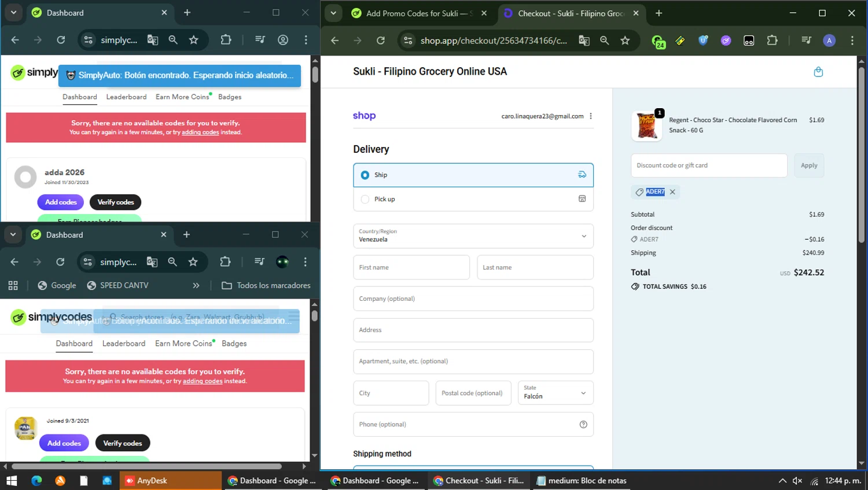Screen dimensions: 868x490
Task: Expand hidden bookmarks chevron in bottom-left window
Action: click(196, 285)
